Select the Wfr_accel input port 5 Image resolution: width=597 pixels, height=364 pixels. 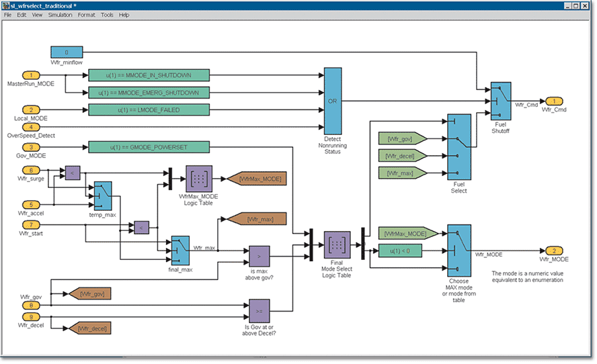click(x=31, y=205)
